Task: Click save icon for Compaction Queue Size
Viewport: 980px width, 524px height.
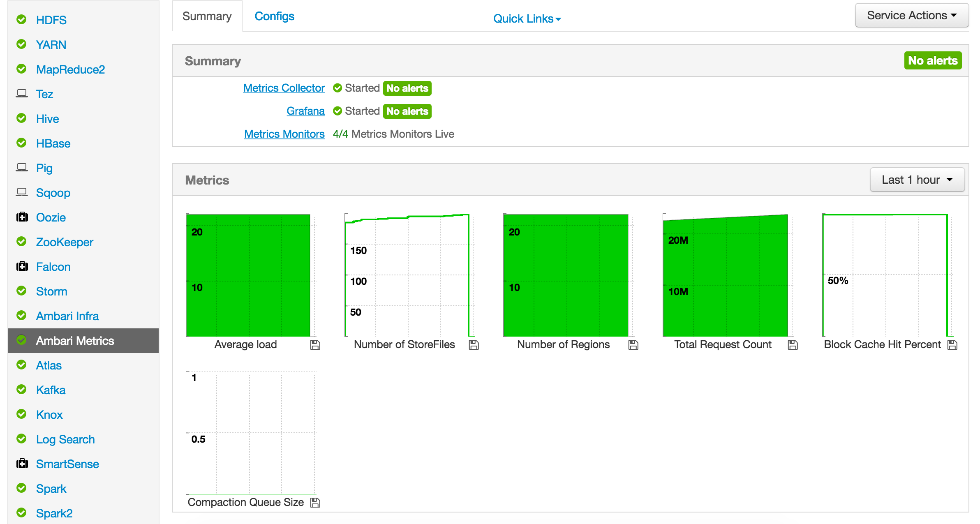Action: pyautogui.click(x=315, y=503)
